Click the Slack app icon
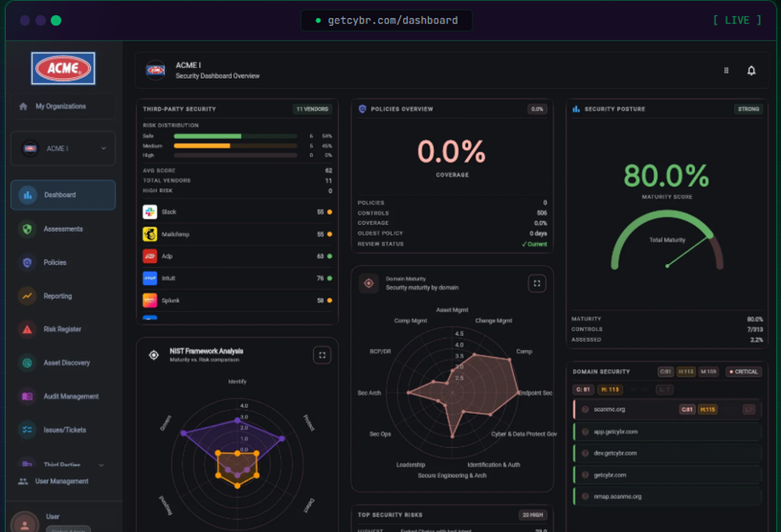781x532 pixels. pos(150,212)
